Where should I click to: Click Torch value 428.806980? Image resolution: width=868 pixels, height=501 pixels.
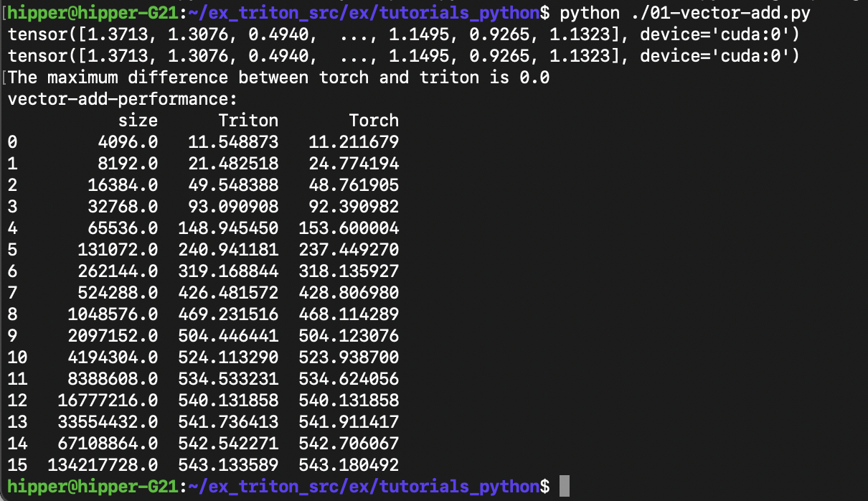(x=349, y=293)
